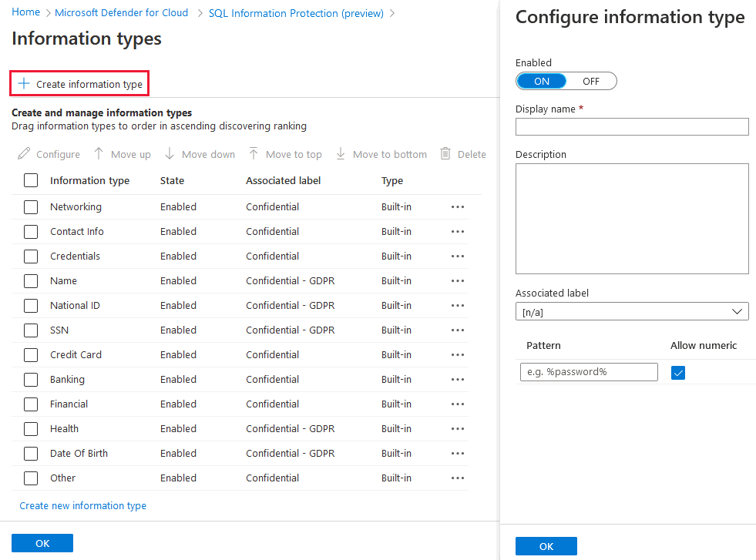The image size is (756, 560).
Task: Open ellipsis menu for Banking row
Action: click(458, 379)
